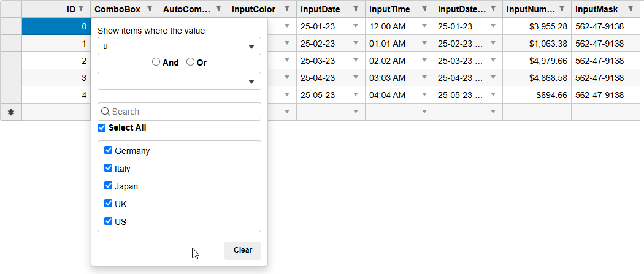Click the filter Search field
644x274 pixels.
point(184,112)
